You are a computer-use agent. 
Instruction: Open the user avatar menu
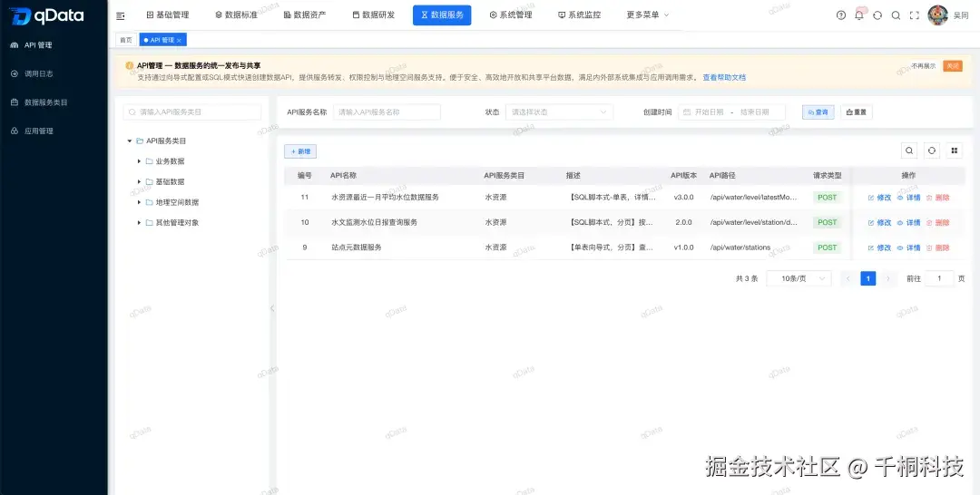click(937, 15)
